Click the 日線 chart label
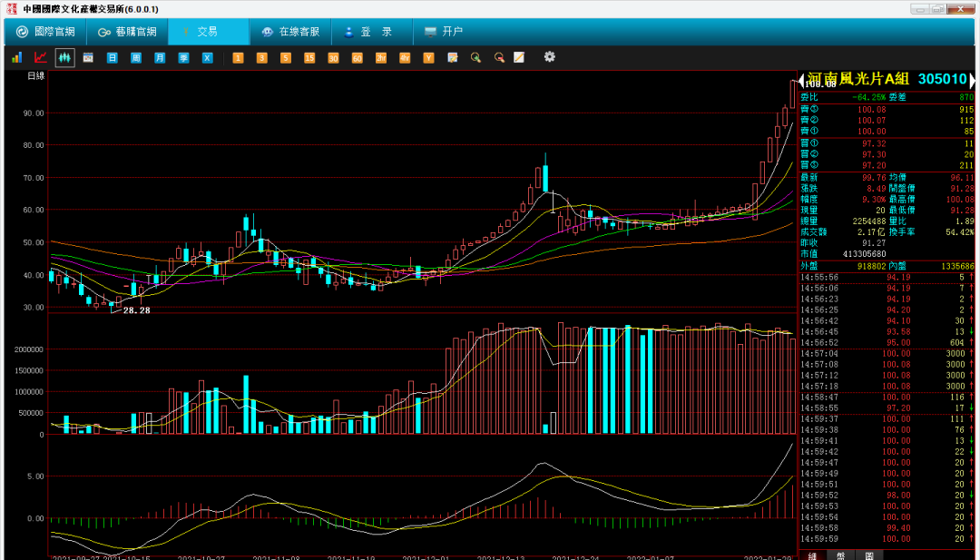 pyautogui.click(x=35, y=76)
